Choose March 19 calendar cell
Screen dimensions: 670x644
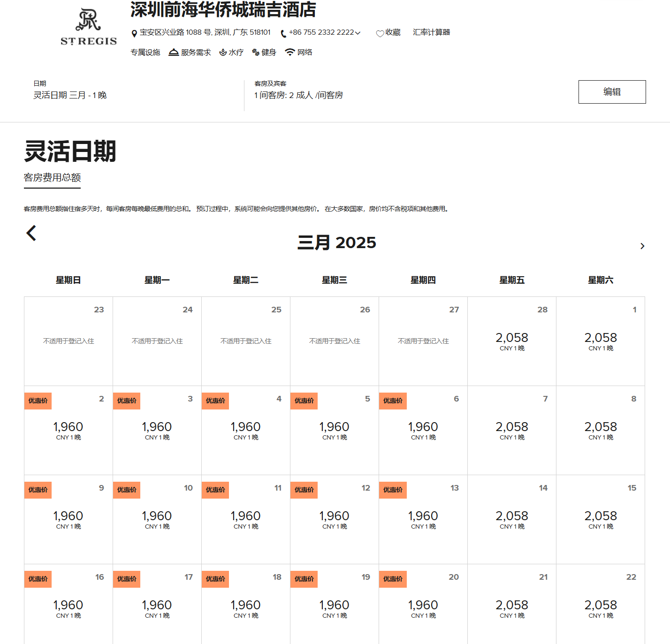tap(335, 604)
